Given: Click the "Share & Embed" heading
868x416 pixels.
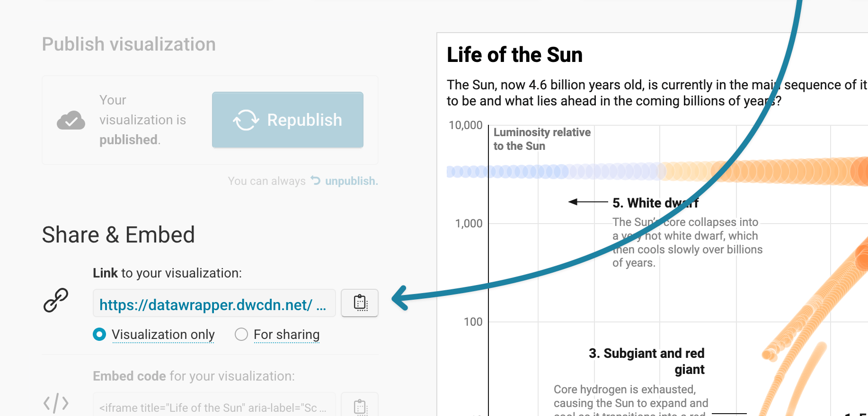Looking at the screenshot, I should (118, 235).
